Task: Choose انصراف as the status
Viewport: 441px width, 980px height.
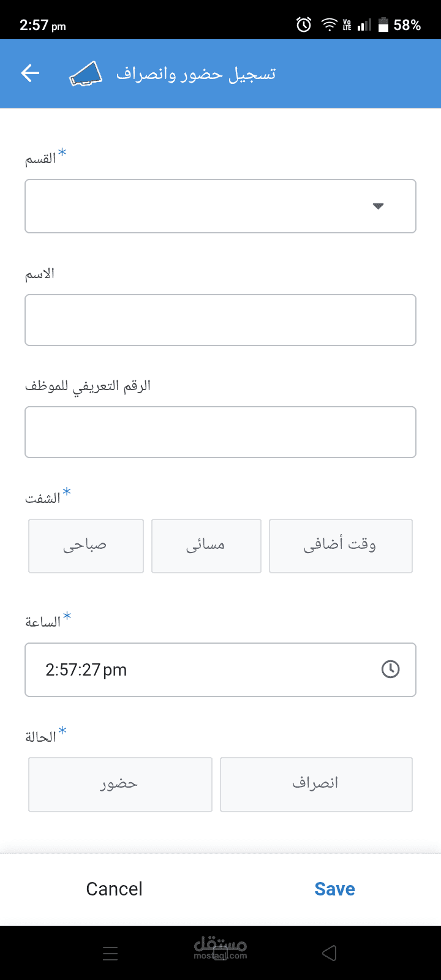Action: [x=316, y=784]
